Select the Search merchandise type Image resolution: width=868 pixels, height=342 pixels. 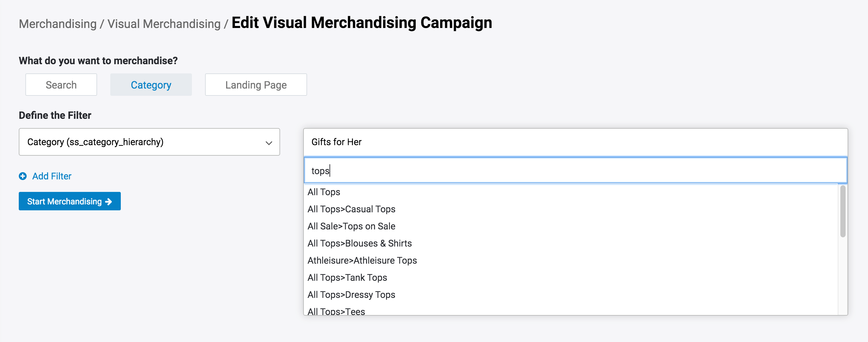tap(61, 85)
